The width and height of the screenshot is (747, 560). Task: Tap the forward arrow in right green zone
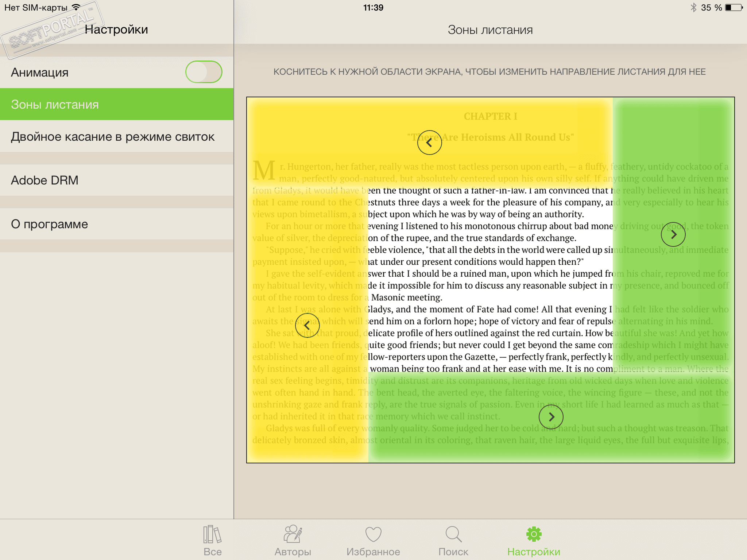(673, 234)
